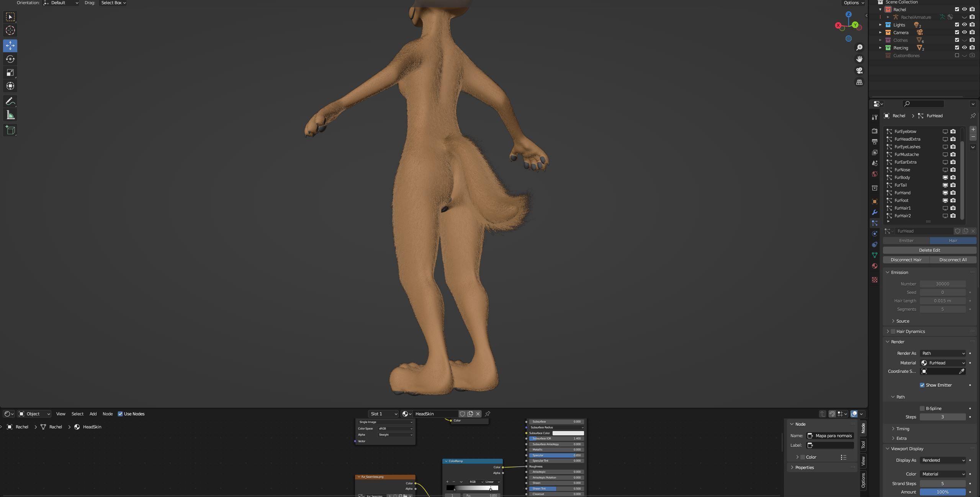Pin the HeadSkin material in node editor
Viewport: 980px width, 497px height.
(x=488, y=414)
